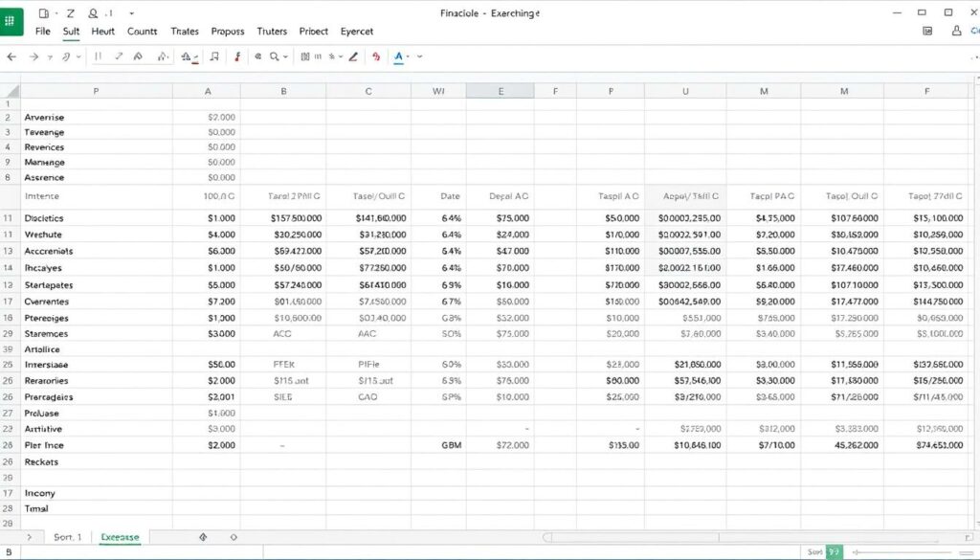
Task: Click the green spreadsheet app icon
Action: tap(10, 21)
